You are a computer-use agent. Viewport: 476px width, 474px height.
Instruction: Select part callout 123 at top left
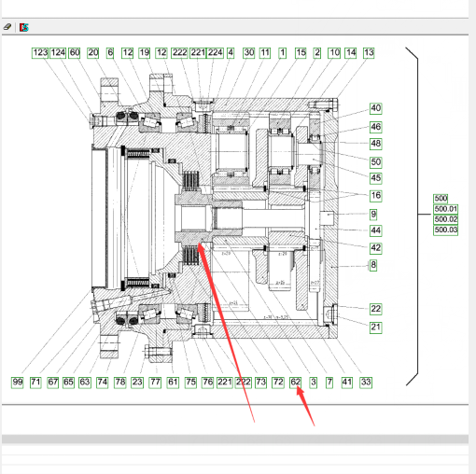tap(40, 53)
